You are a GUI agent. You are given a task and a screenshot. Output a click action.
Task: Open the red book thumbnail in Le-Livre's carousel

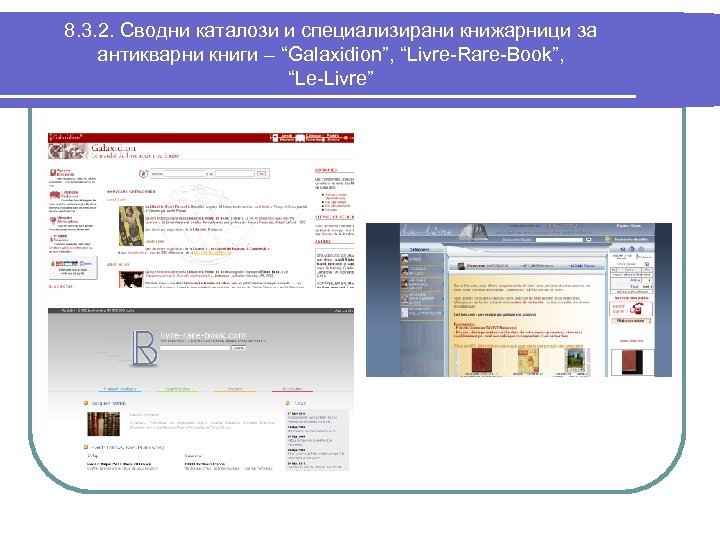click(x=482, y=360)
